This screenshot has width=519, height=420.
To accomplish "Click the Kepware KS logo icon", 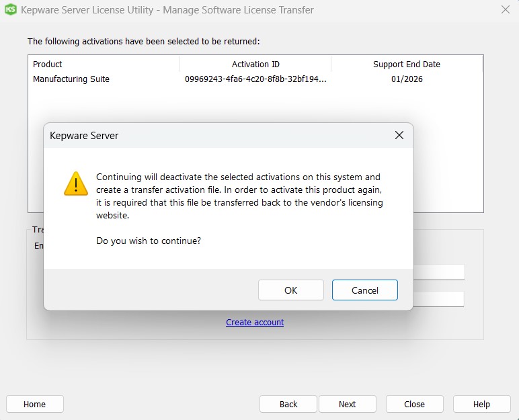I will coord(11,10).
